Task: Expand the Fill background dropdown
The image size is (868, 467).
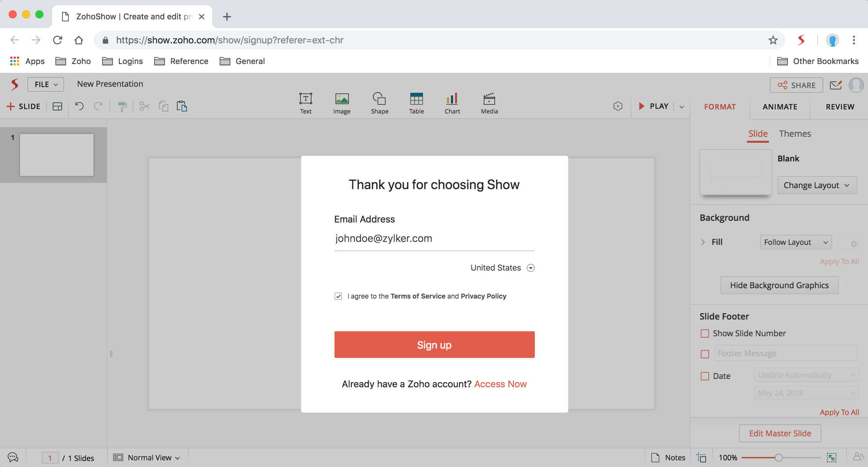Action: click(796, 242)
